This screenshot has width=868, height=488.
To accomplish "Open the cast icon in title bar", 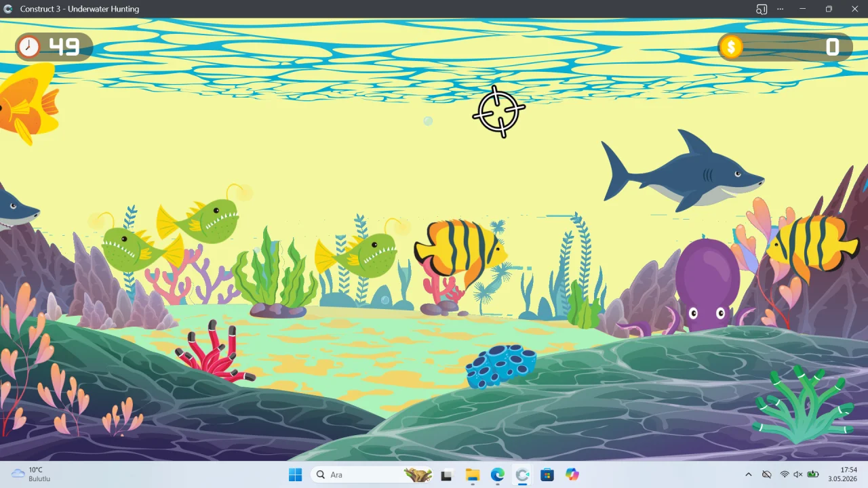I will (762, 9).
